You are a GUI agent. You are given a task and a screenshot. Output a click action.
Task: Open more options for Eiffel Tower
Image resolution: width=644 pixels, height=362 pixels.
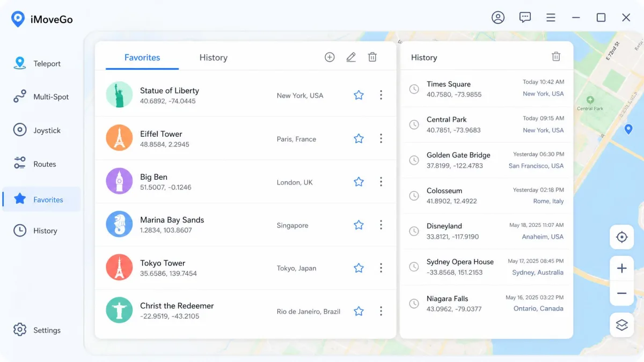coord(380,138)
